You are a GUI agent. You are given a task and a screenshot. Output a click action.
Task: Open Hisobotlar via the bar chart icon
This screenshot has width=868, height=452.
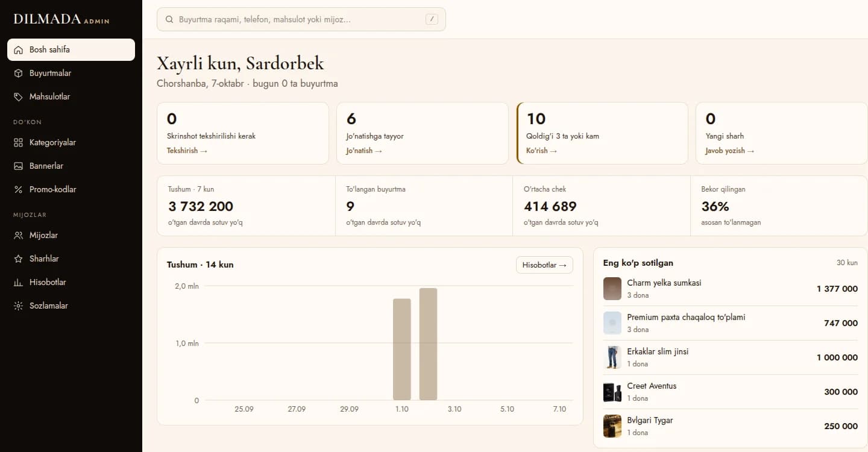(x=19, y=283)
